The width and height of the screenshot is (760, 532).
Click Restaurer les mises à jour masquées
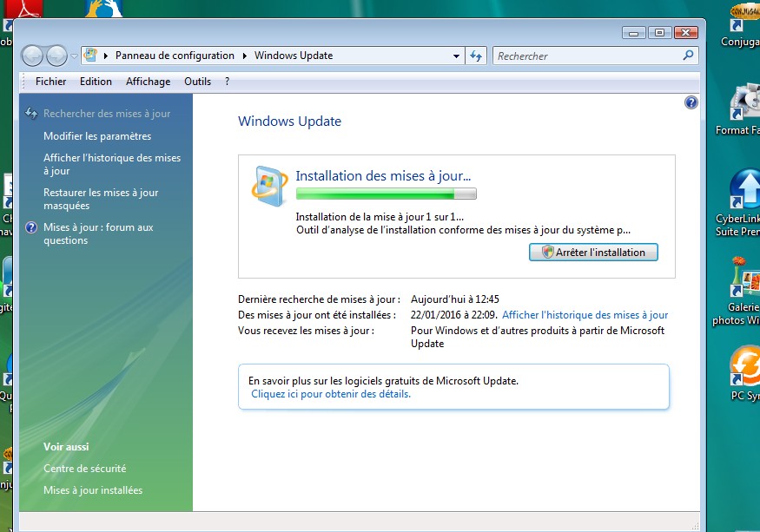point(101,199)
